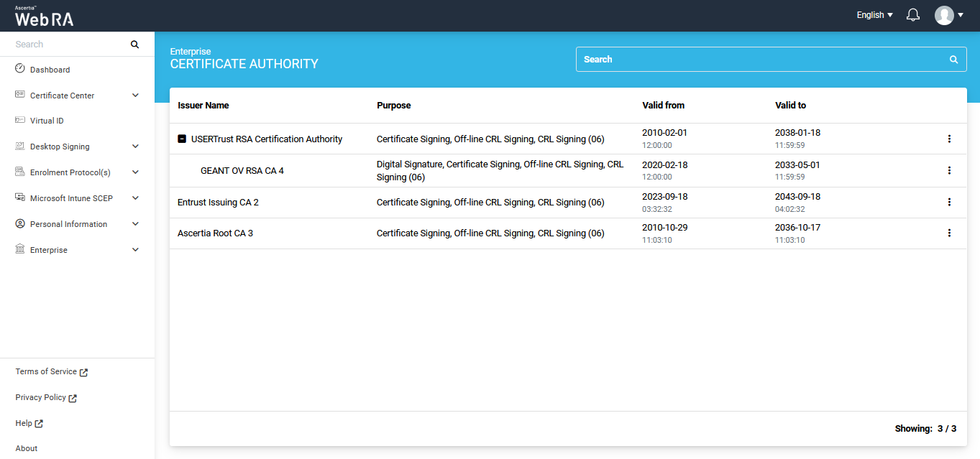
Task: Open three-dot menu for Entrust Issuing CA 2
Action: click(949, 202)
